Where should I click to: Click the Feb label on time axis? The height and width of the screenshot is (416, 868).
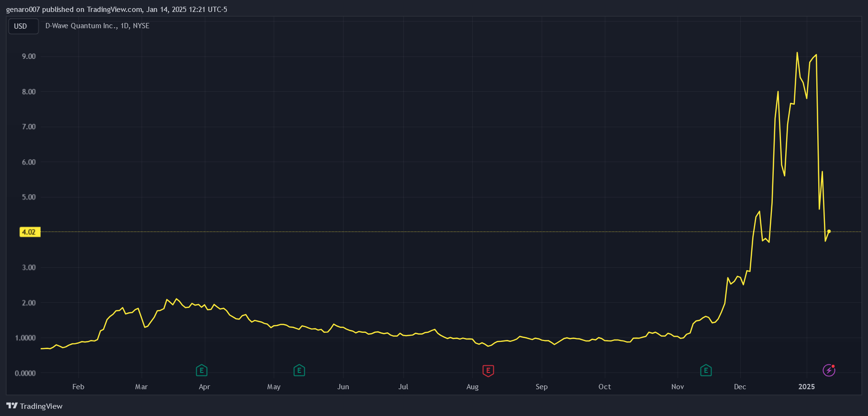pos(78,387)
